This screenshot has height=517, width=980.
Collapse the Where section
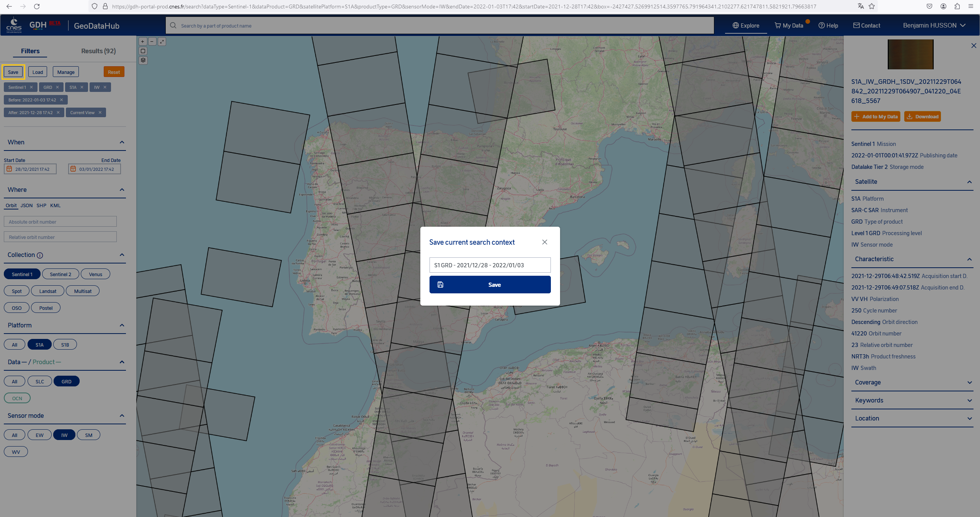click(122, 190)
